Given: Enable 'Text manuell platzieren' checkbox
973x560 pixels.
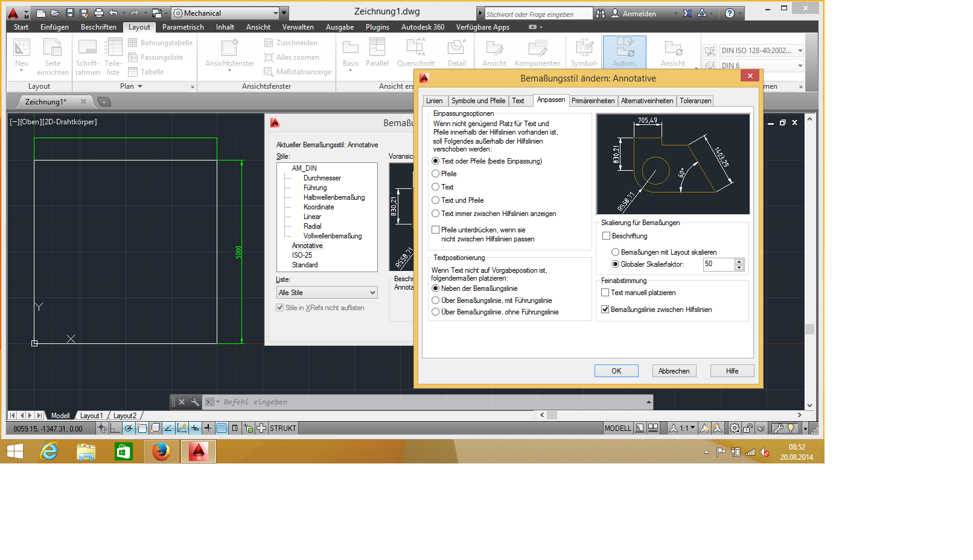Looking at the screenshot, I should [x=605, y=293].
